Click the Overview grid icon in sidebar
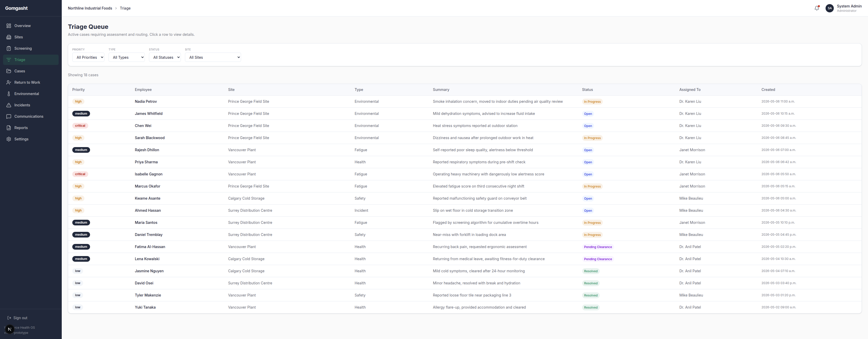This screenshot has height=339, width=868. click(9, 26)
